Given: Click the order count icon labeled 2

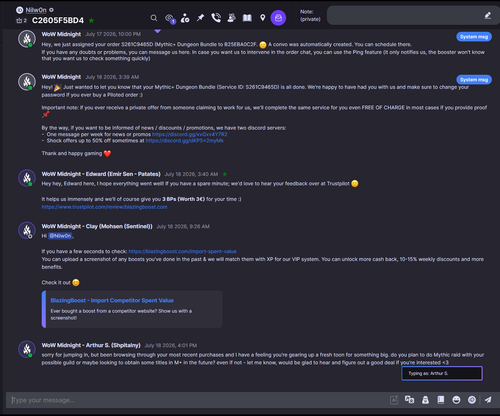Looking at the screenshot, I should click(x=21, y=21).
